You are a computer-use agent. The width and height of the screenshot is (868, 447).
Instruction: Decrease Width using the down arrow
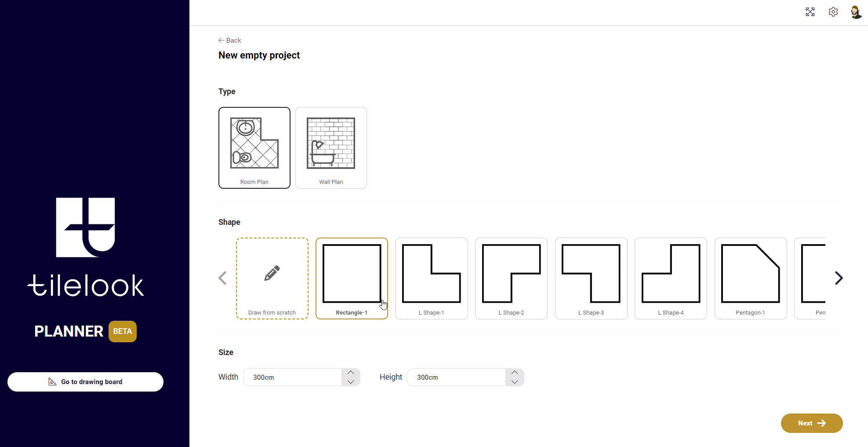(x=351, y=382)
